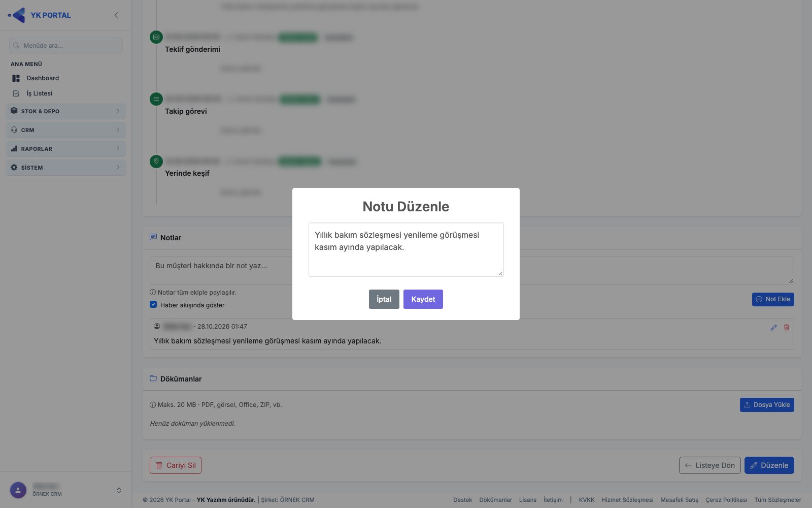This screenshot has height=508, width=812.
Task: Expand the RAPORLAR menu section
Action: point(66,149)
